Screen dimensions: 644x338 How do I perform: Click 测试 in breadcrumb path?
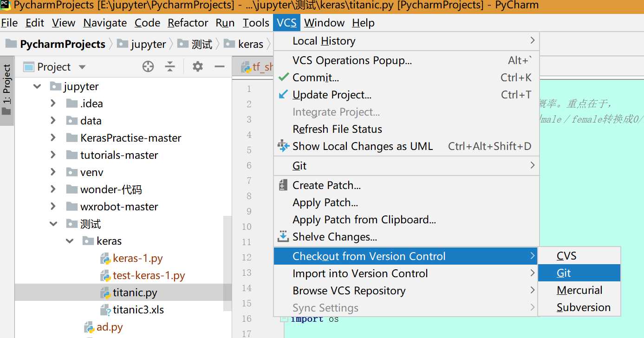[x=202, y=44]
